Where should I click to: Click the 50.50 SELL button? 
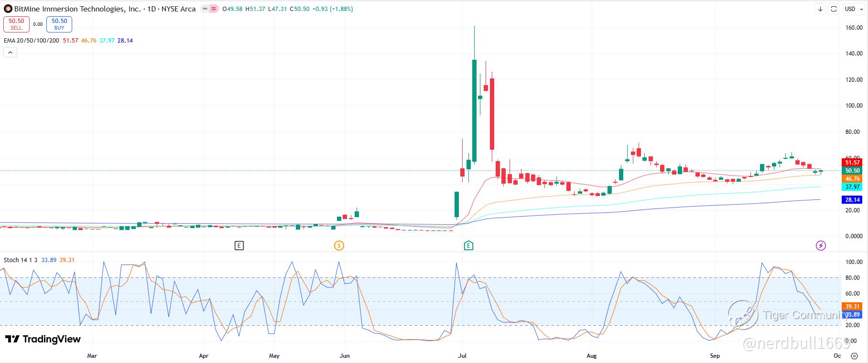(x=16, y=24)
